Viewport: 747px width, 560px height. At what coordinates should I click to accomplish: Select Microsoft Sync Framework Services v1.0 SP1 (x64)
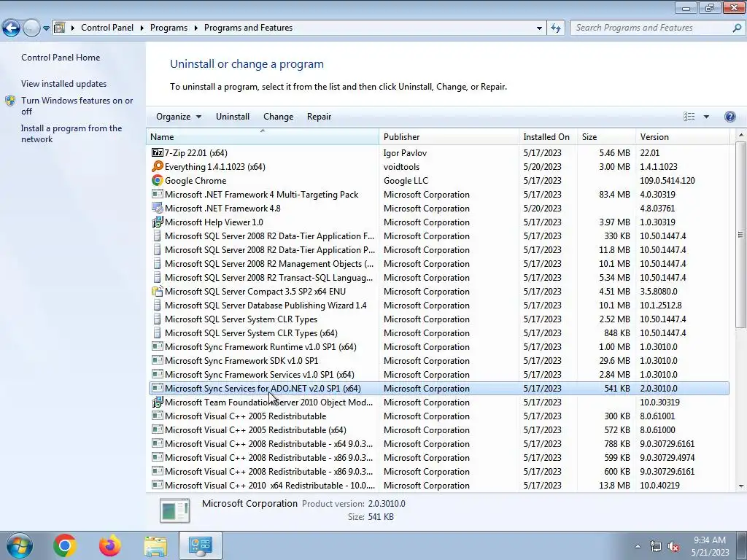pos(438,374)
